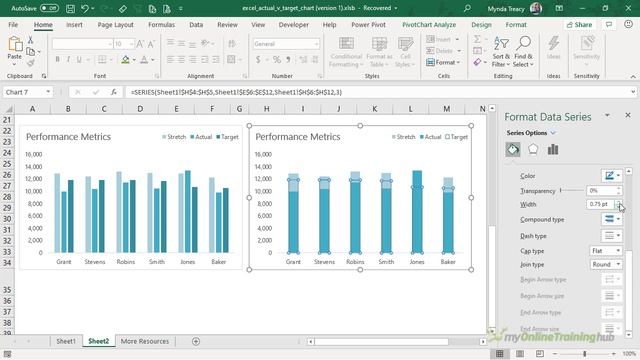Image resolution: width=640 pixels, height=360 pixels.
Task: Click the Format button in Cells group
Action: tap(443, 62)
